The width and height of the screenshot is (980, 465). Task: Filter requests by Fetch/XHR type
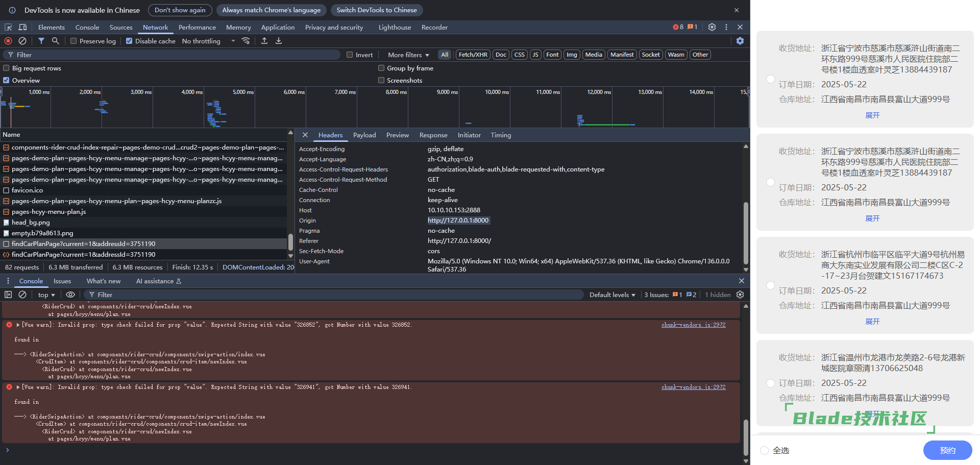tap(473, 55)
